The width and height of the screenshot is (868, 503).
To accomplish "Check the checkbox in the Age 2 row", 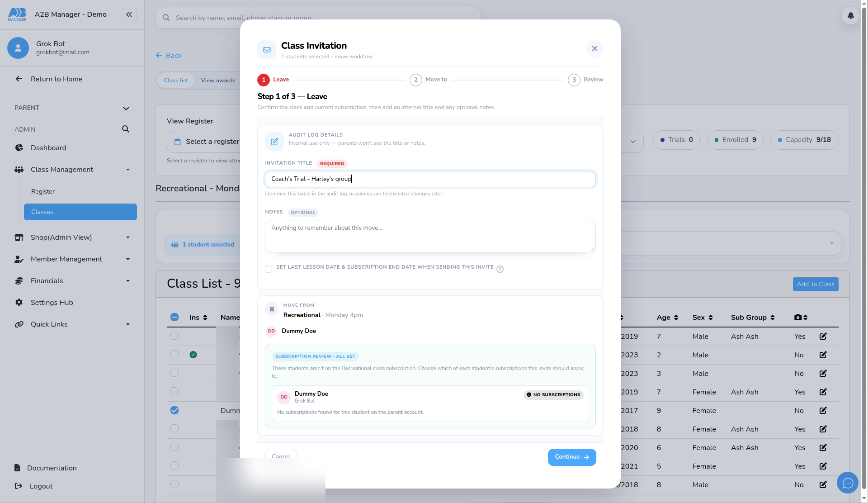I will click(175, 354).
